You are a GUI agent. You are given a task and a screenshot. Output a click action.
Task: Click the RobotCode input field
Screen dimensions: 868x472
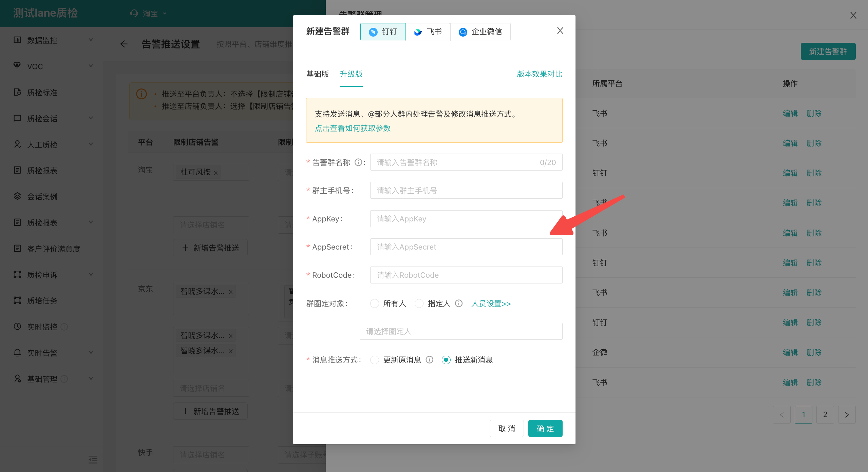(466, 275)
